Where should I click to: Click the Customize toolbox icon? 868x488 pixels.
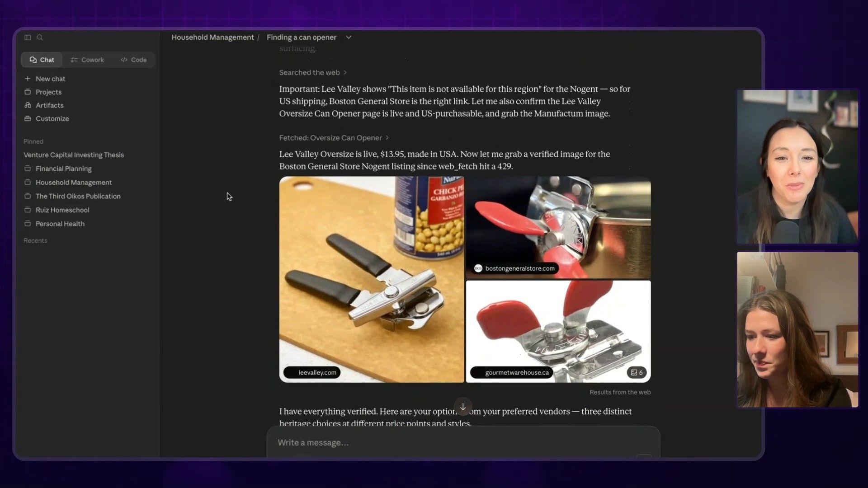click(x=28, y=118)
